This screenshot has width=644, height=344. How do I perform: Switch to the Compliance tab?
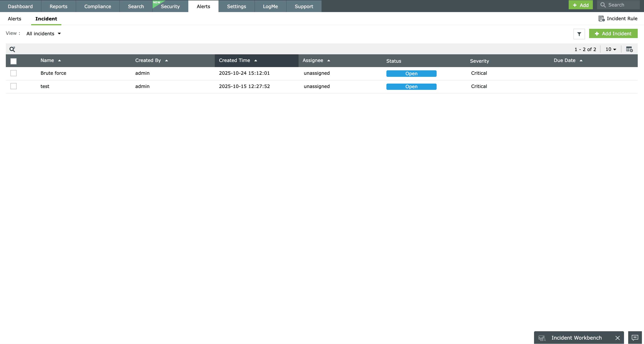(x=97, y=6)
